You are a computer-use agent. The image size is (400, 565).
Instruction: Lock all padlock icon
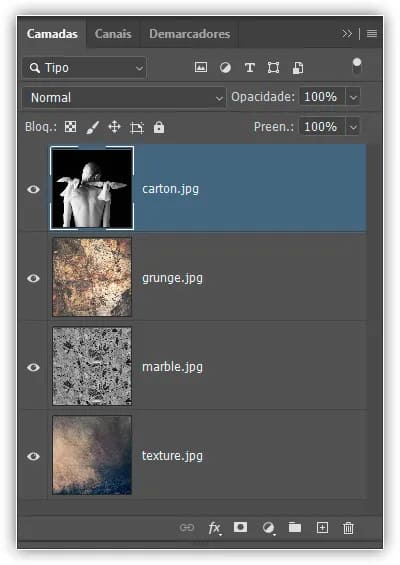159,127
